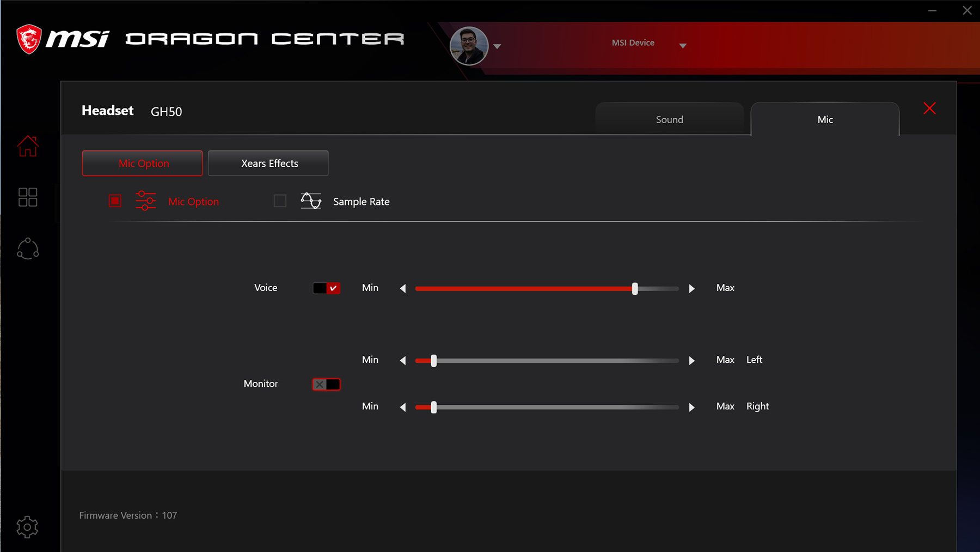Image resolution: width=980 pixels, height=552 pixels.
Task: Open the Home page in sidebar
Action: coord(28,146)
